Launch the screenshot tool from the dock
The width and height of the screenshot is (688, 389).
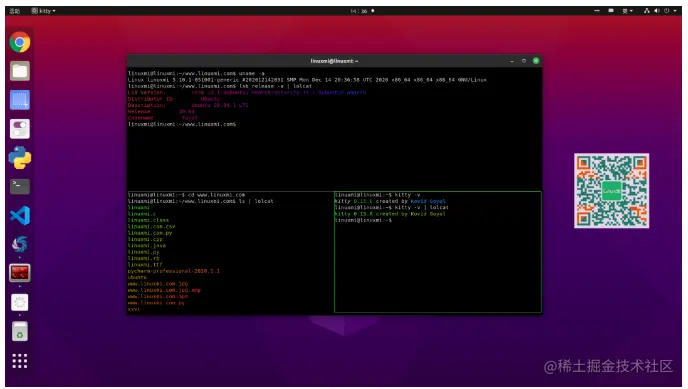pos(20,100)
